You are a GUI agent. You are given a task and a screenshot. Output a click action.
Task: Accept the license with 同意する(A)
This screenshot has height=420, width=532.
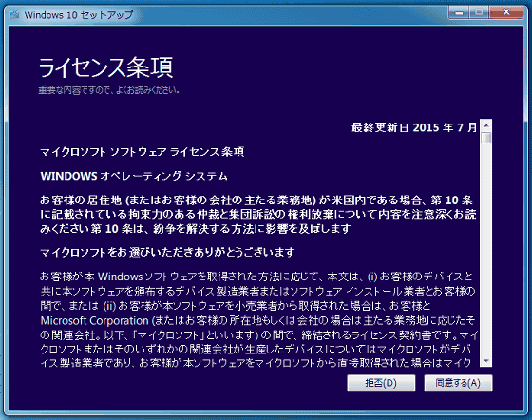458,383
